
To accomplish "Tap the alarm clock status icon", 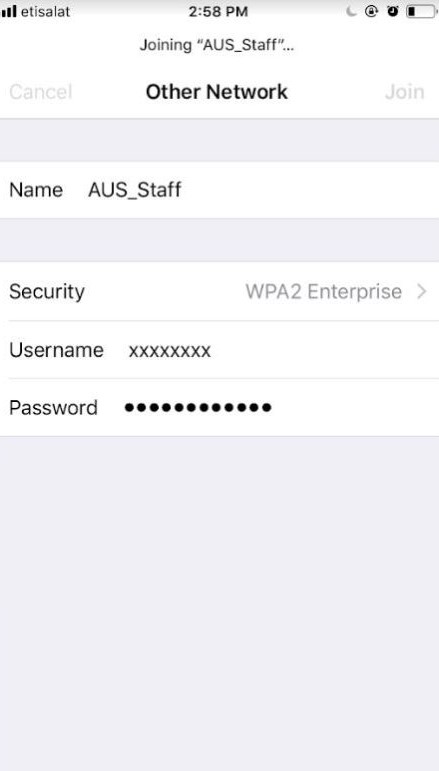I will pyautogui.click(x=393, y=11).
